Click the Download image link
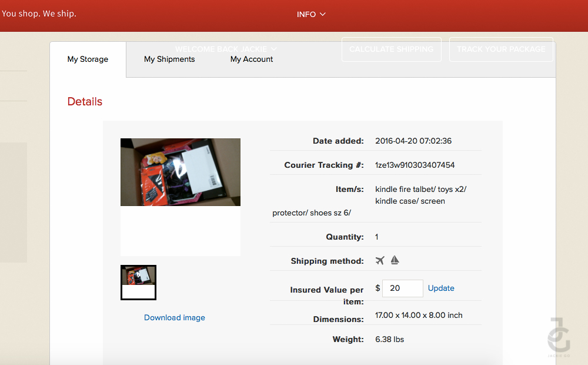This screenshot has height=365, width=588. click(x=175, y=318)
